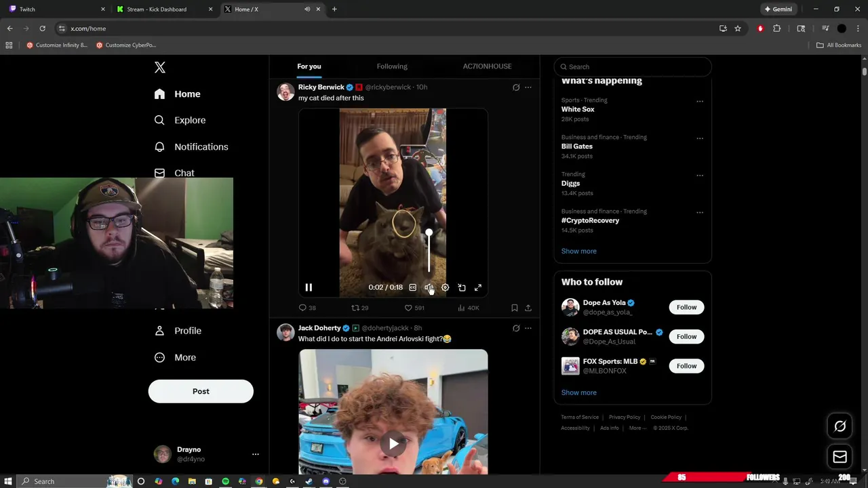
Task: Open the #CryptoRecovery trending topic
Action: coord(590,220)
